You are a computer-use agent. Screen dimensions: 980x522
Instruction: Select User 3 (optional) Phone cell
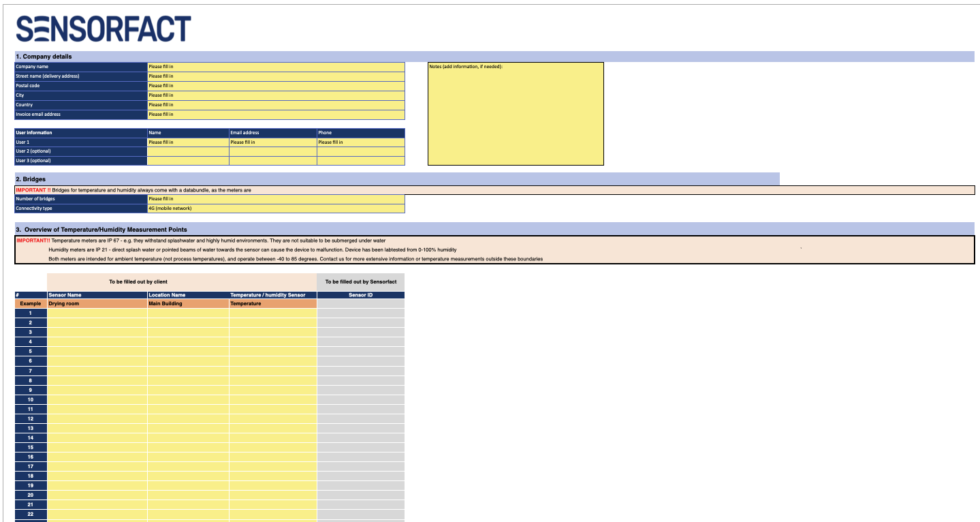click(360, 161)
